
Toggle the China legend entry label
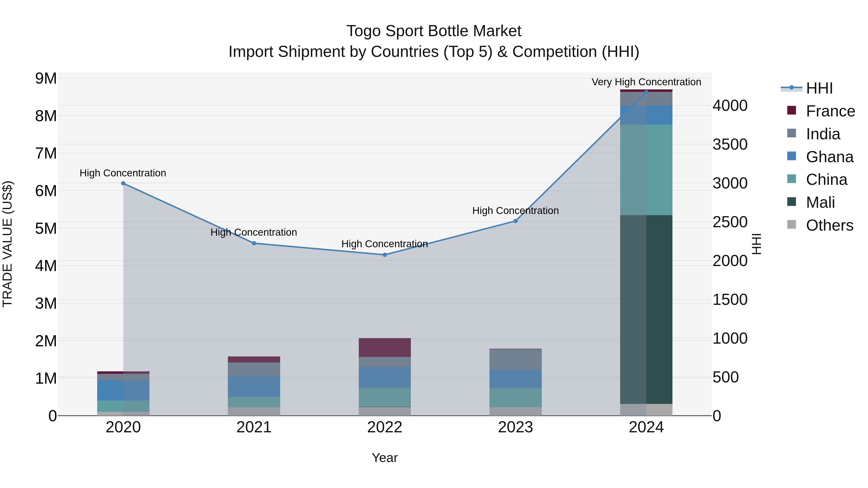click(x=827, y=180)
